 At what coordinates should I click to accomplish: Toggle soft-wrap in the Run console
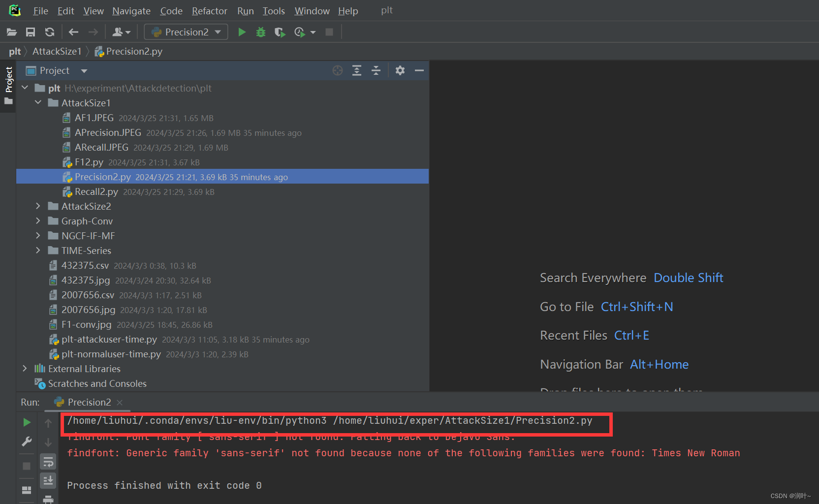tap(48, 461)
